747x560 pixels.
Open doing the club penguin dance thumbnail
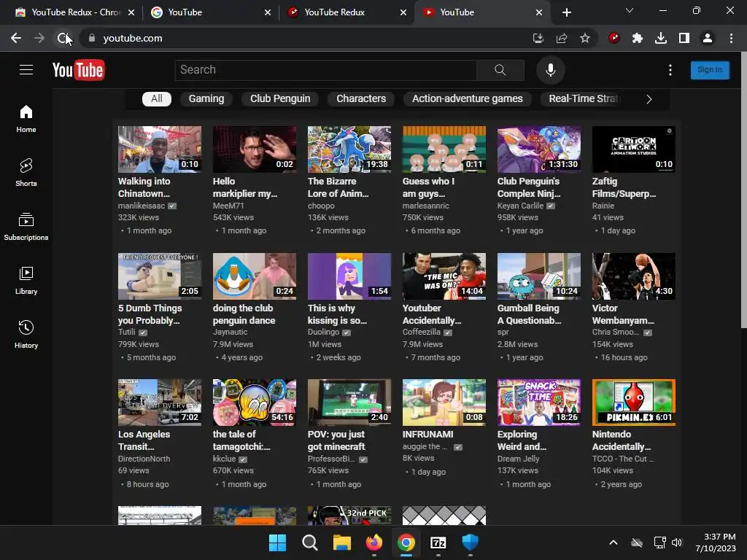tap(255, 276)
